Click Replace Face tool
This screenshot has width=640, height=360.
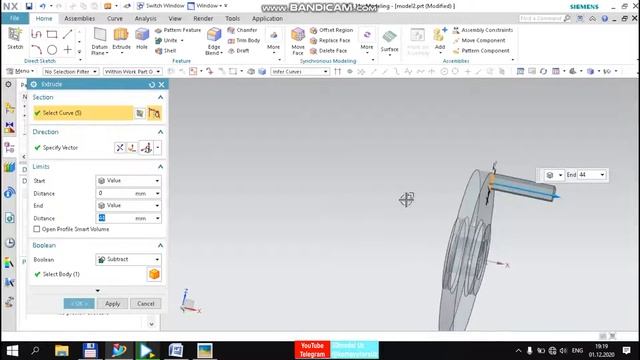(x=330, y=40)
